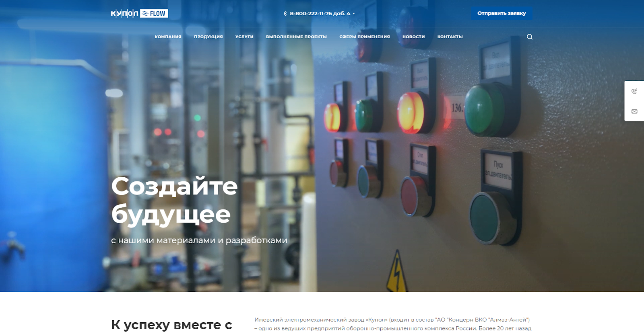644x334 pixels.
Task: Call the number 8-800-222-11-76 доб. 4
Action: [x=320, y=14]
